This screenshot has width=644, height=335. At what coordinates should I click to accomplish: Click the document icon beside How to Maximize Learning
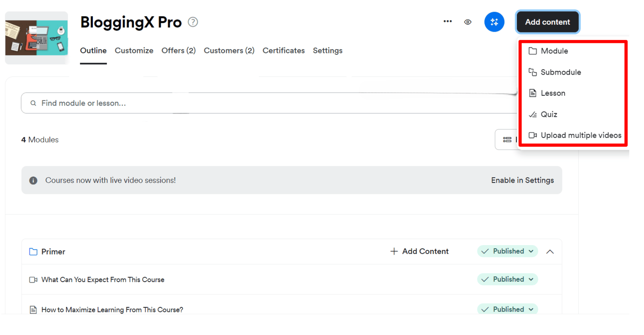33,310
